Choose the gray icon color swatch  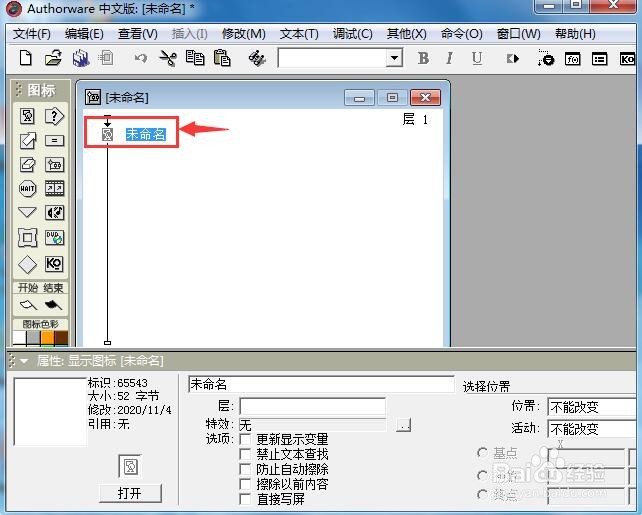[x=33, y=338]
